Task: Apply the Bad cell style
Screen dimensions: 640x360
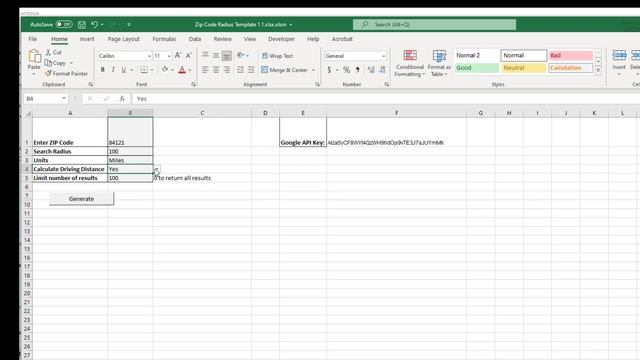Action: coord(571,55)
